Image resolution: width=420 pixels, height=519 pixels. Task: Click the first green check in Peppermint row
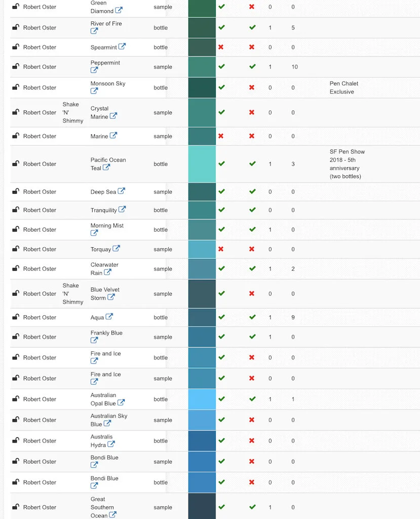pyautogui.click(x=222, y=66)
